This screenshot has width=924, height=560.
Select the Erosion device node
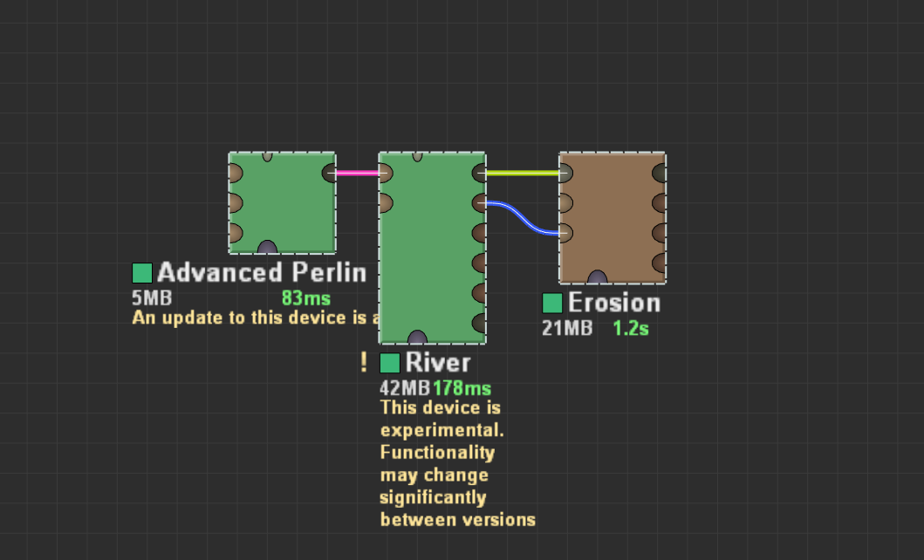click(611, 216)
